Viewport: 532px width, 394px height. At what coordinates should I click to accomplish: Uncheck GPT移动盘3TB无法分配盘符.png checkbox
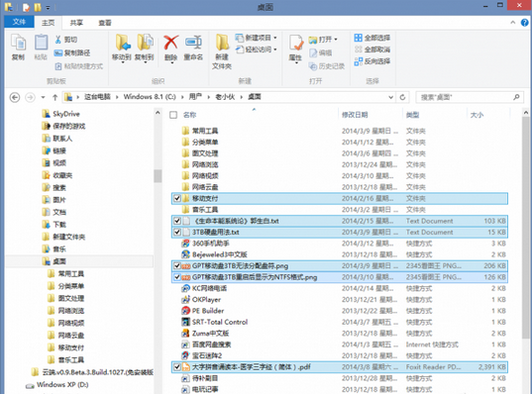click(x=177, y=266)
